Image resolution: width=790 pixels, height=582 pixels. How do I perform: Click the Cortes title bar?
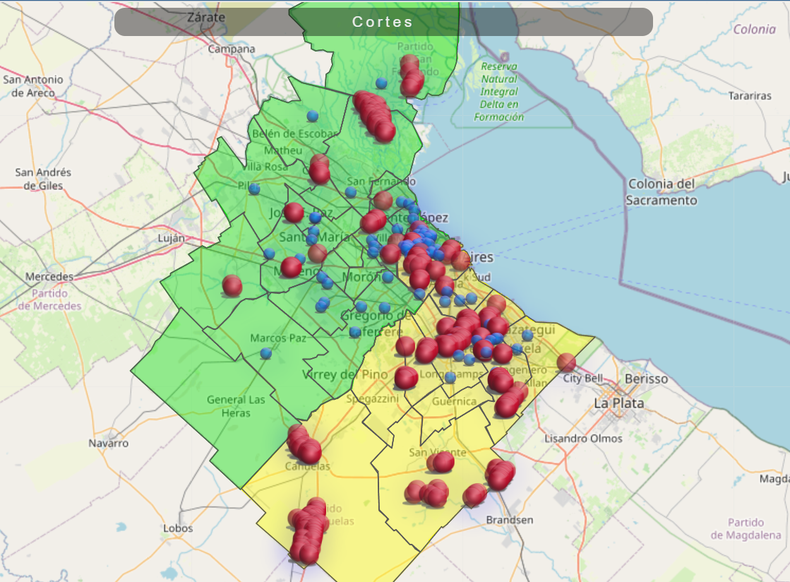point(383,22)
